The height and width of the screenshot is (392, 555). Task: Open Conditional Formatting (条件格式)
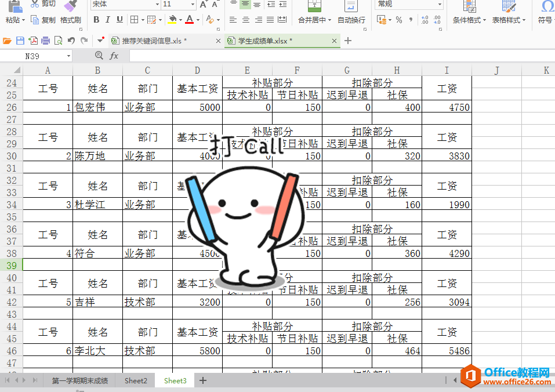(x=469, y=12)
